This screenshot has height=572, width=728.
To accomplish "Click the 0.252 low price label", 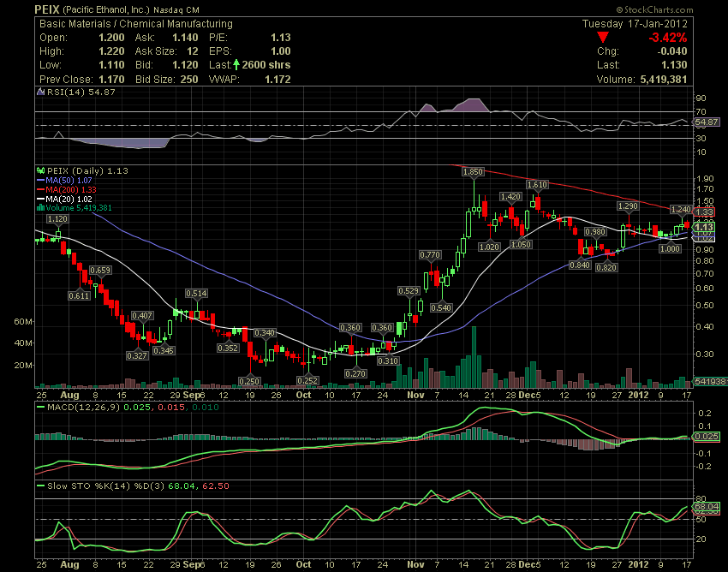I will click(307, 381).
